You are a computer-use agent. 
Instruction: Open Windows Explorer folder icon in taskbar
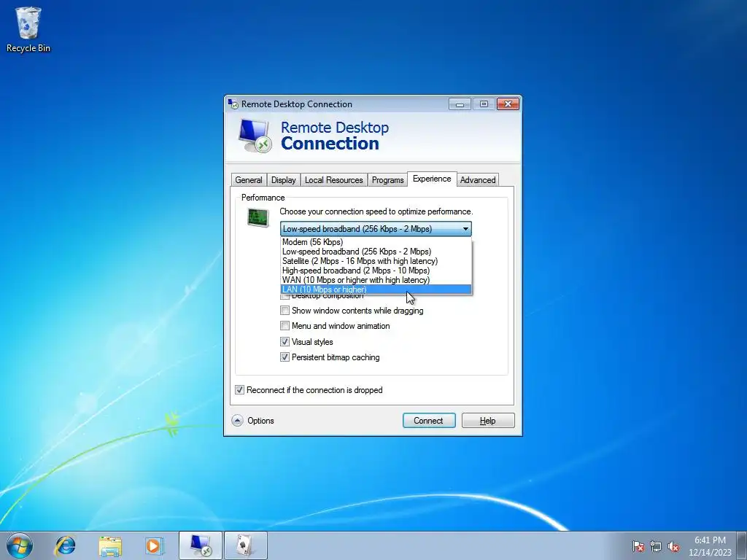[110, 545]
